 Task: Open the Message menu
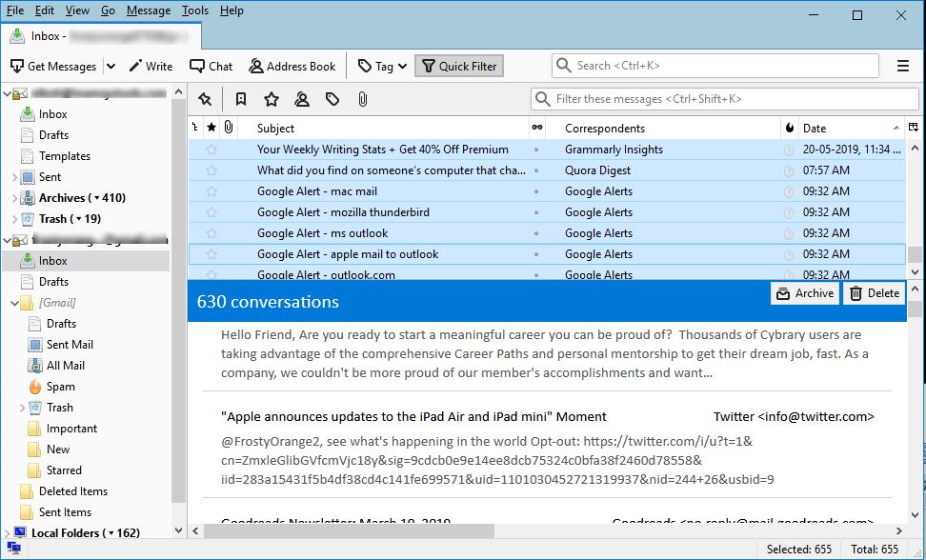(149, 10)
